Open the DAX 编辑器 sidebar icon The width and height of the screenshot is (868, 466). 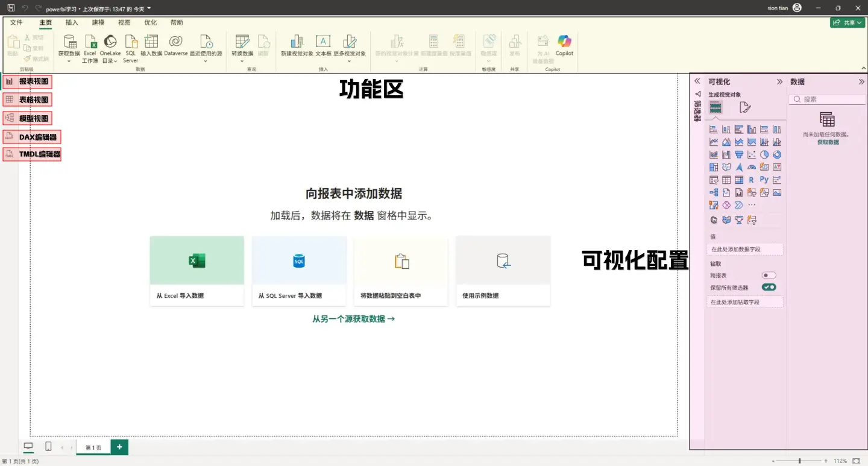point(10,137)
